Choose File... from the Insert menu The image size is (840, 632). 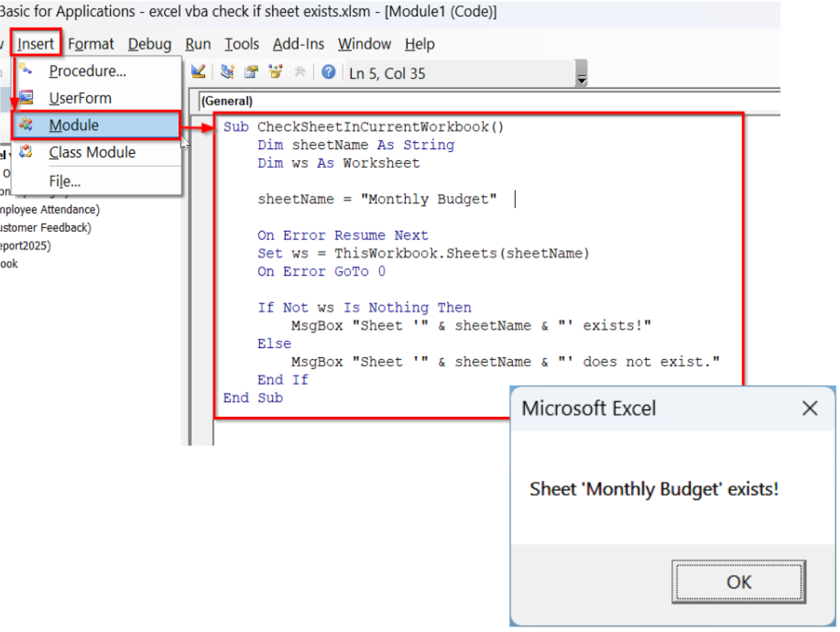click(x=64, y=181)
